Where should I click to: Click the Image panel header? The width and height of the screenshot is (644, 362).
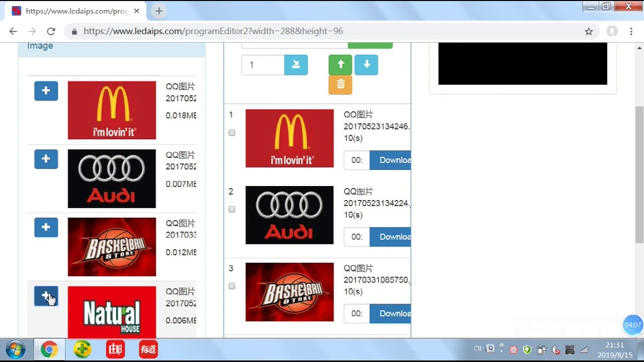[112, 49]
